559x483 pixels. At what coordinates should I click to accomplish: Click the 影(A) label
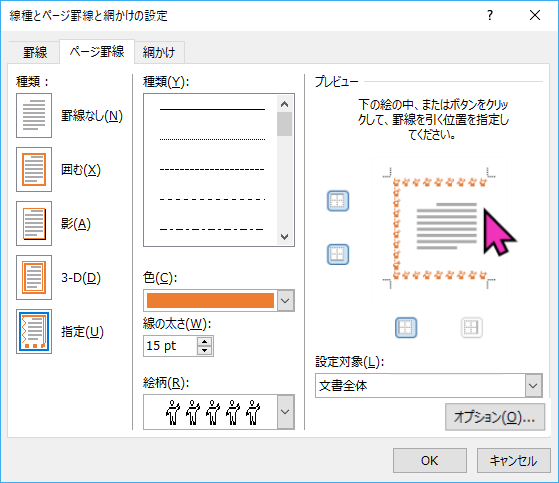[76, 224]
